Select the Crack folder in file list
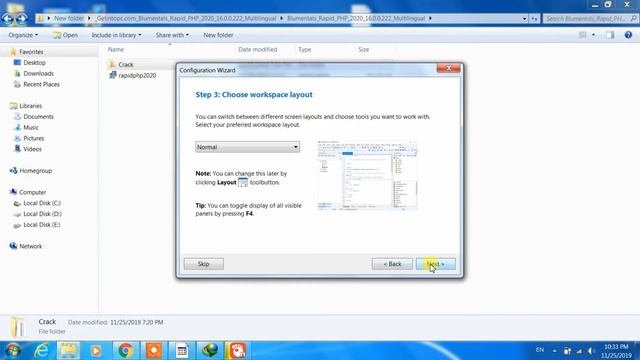 [126, 64]
